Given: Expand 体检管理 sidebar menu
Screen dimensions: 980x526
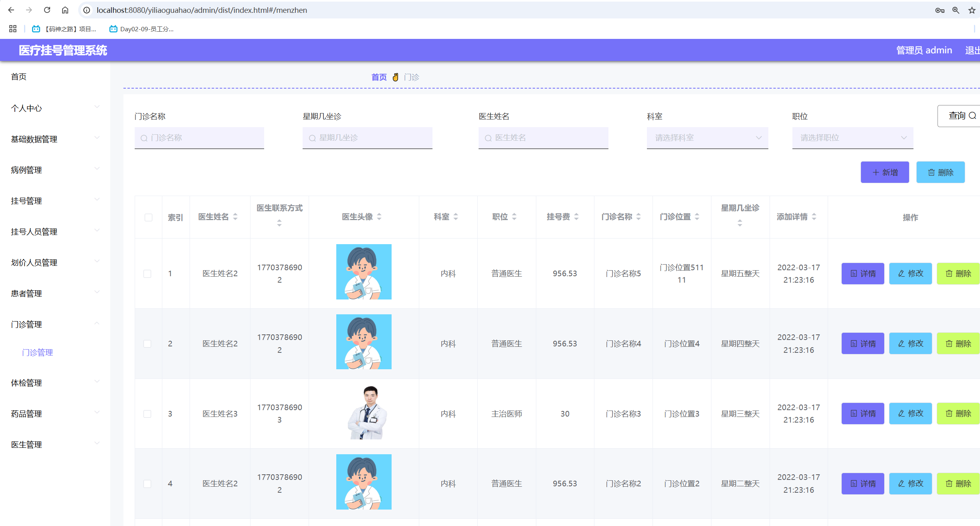Looking at the screenshot, I should coord(55,383).
